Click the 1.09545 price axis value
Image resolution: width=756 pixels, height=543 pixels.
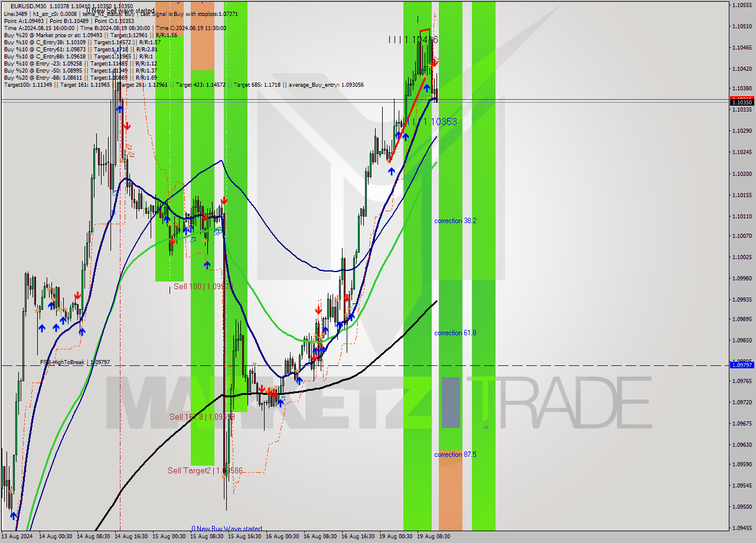click(x=742, y=486)
